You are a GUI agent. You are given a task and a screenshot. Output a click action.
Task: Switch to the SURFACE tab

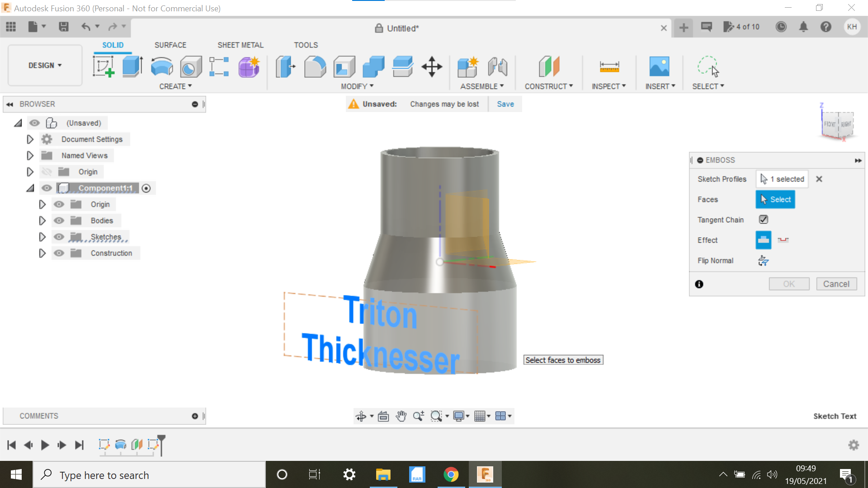[x=170, y=45]
